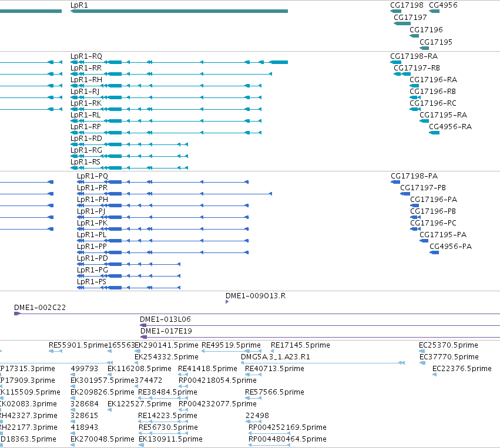
Task: Open transcript CG17195-RA
Action: click(424, 121)
